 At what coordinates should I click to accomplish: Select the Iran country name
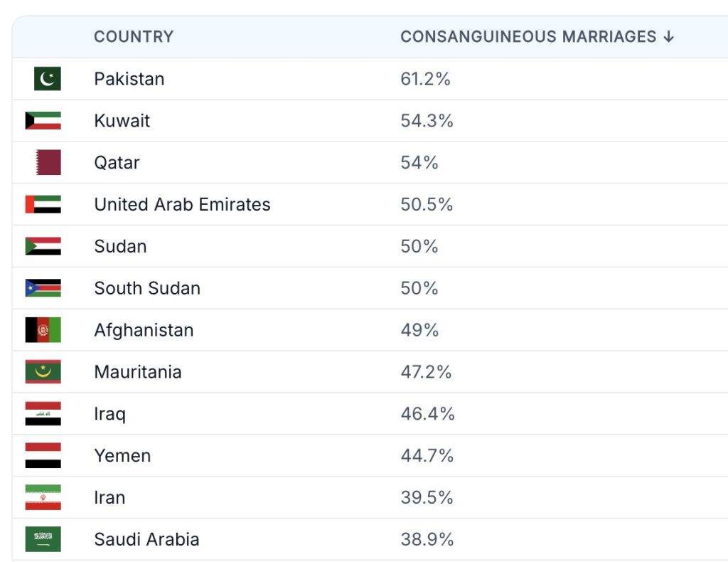pos(109,498)
